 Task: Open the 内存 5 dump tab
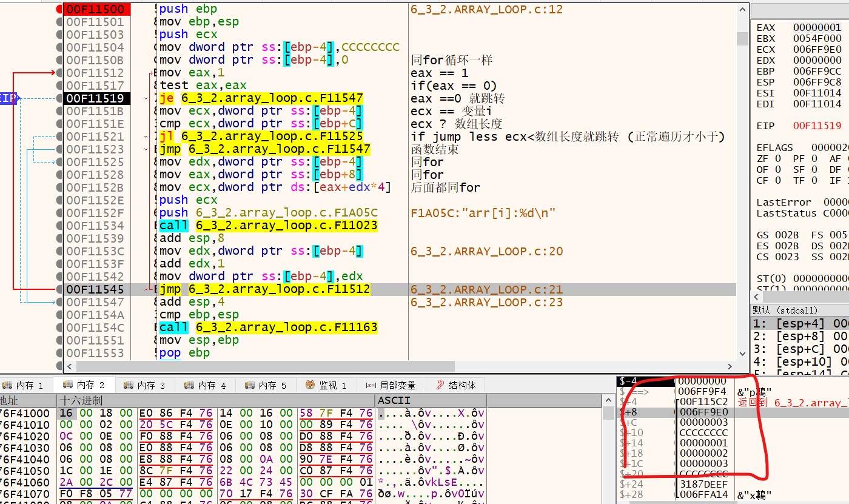266,385
